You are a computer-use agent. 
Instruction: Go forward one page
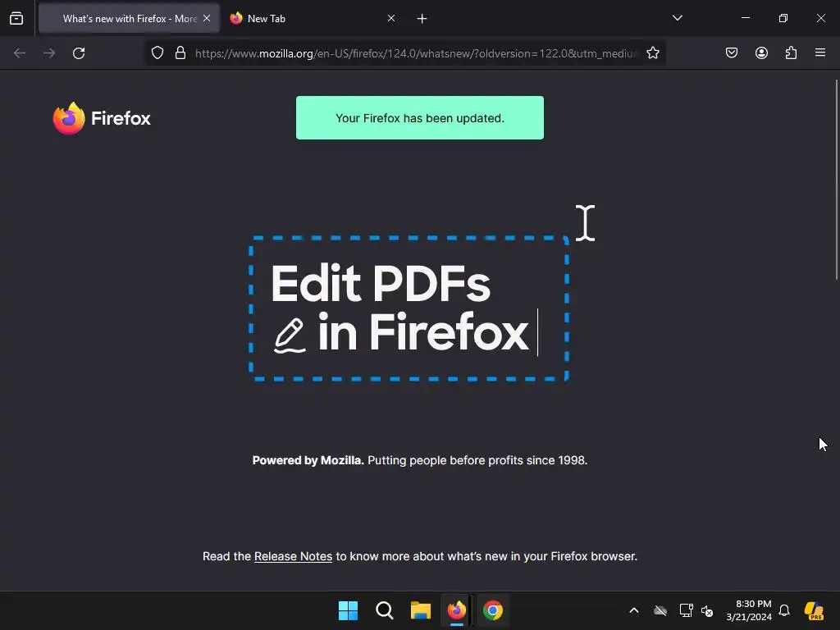pyautogui.click(x=49, y=53)
